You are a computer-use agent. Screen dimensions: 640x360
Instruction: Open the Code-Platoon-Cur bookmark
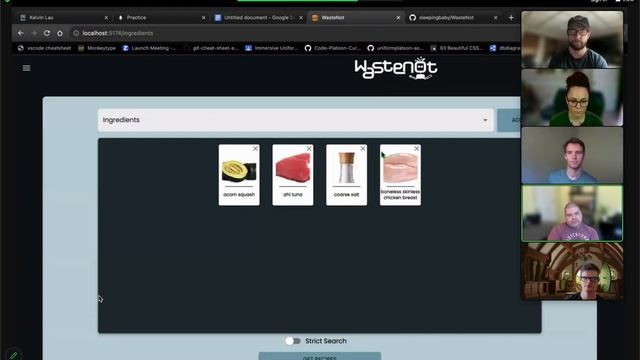click(333, 48)
